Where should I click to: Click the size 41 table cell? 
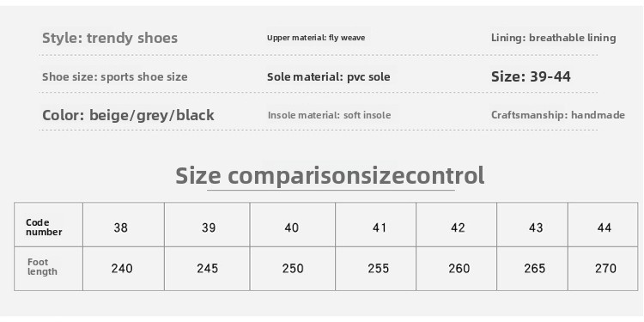click(x=376, y=225)
